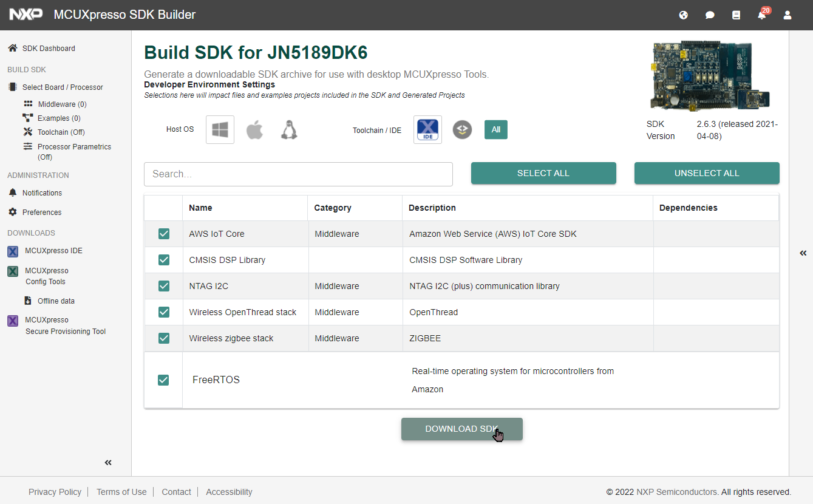Select Windows as host OS
Image resolution: width=813 pixels, height=504 pixels.
click(x=220, y=129)
